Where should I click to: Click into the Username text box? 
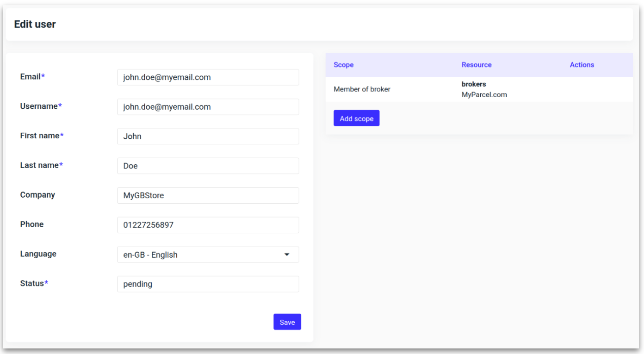coord(208,107)
